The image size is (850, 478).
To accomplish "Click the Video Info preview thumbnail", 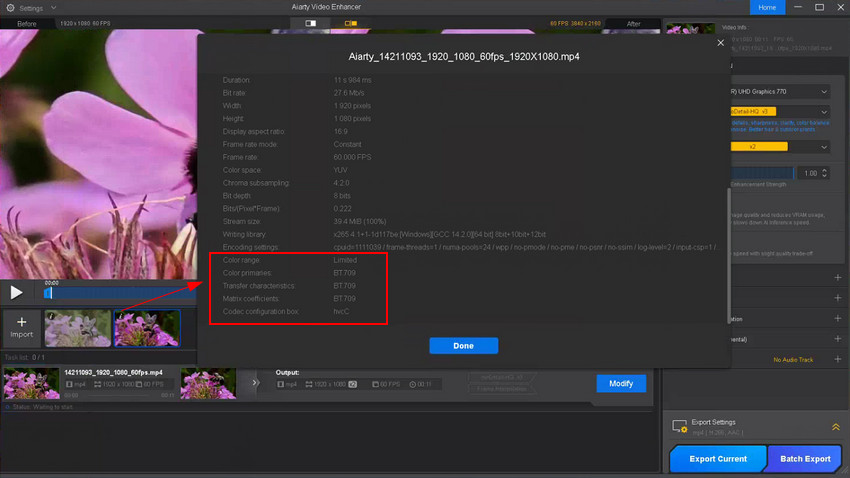I will point(690,29).
